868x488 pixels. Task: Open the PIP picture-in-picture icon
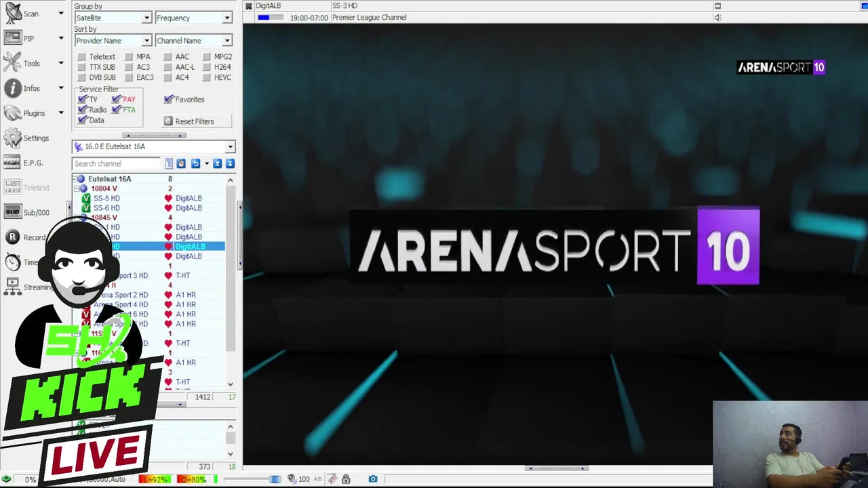(13, 38)
